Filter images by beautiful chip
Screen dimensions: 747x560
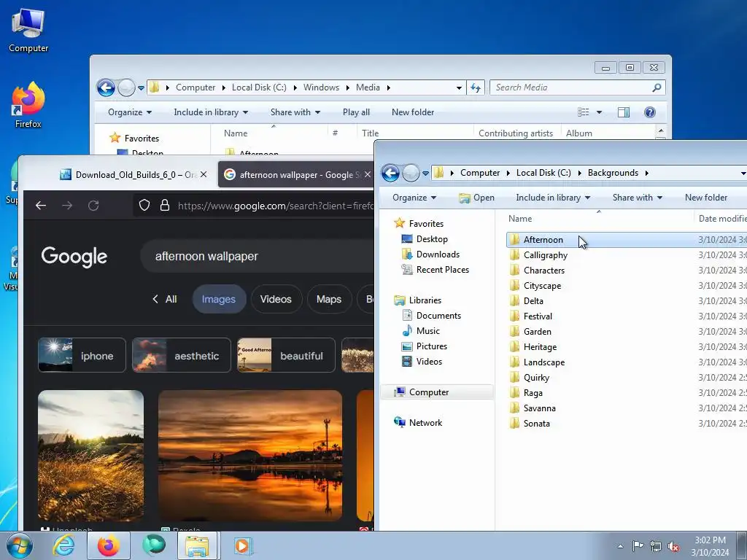[286, 355]
